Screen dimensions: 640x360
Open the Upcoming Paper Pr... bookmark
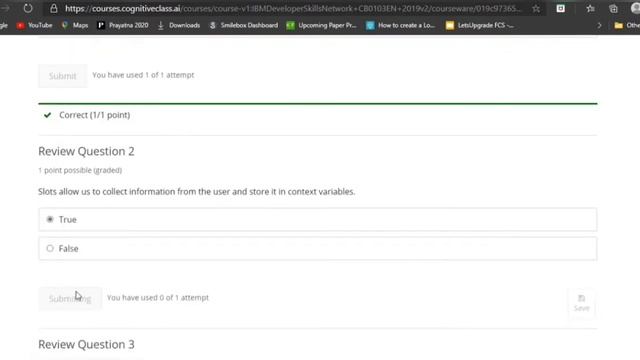pyautogui.click(x=321, y=25)
